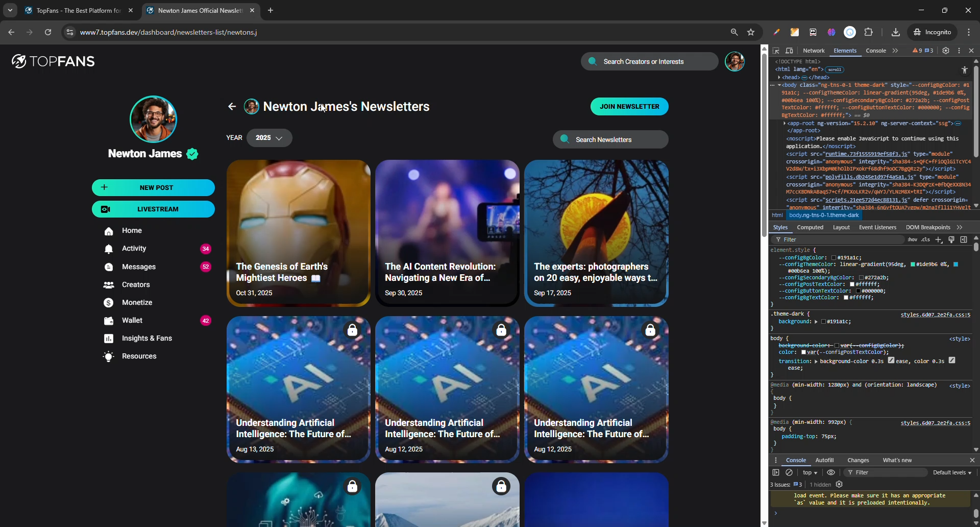Clear the console with the clear icon
Image resolution: width=980 pixels, height=527 pixels.
click(x=789, y=473)
